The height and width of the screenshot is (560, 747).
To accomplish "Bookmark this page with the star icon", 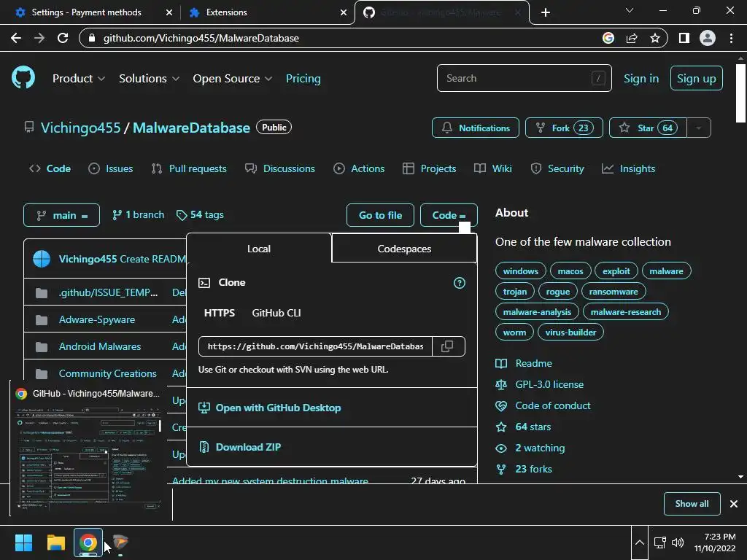I will click(x=655, y=38).
